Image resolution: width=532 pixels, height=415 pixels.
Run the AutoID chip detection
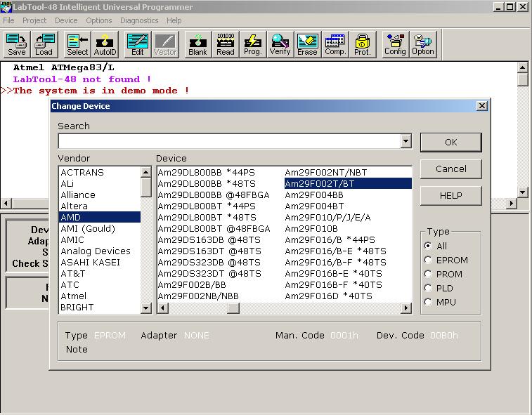(x=105, y=44)
